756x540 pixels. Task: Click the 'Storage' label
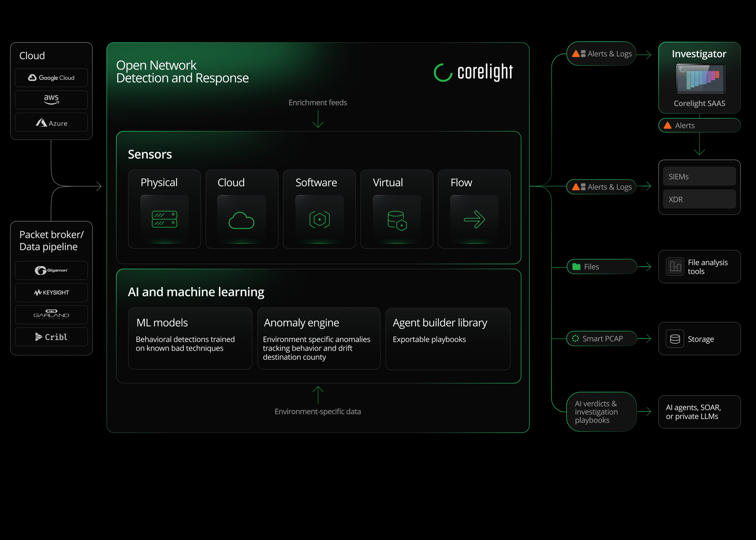coord(701,339)
